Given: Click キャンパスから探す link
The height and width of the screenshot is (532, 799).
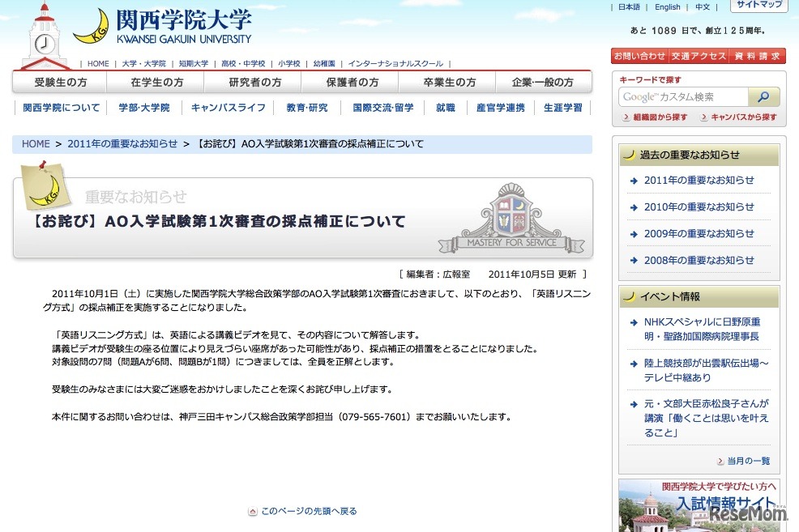Looking at the screenshot, I should 744,117.
